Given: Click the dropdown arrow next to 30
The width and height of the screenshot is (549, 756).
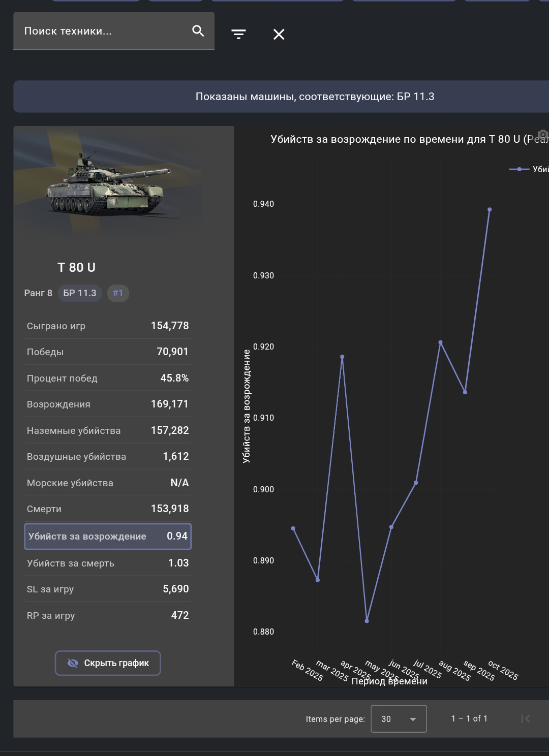Looking at the screenshot, I should point(413,719).
